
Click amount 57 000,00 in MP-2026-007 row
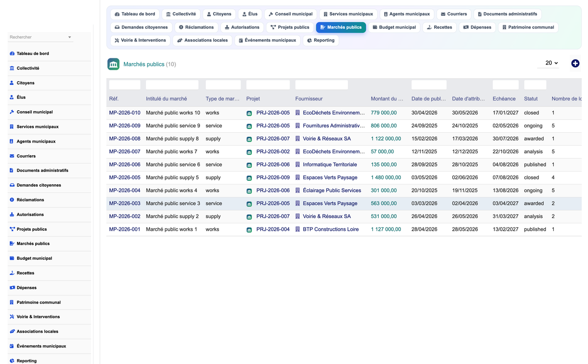pos(382,151)
